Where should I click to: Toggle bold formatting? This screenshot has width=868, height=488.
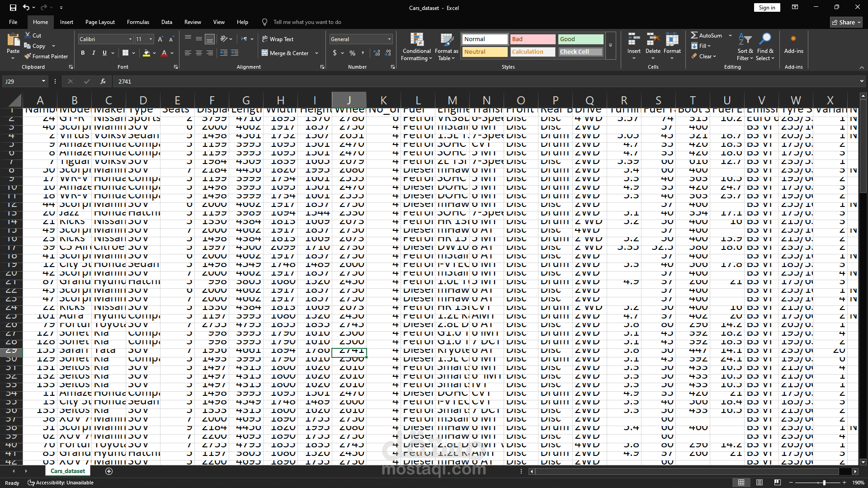[x=83, y=53]
